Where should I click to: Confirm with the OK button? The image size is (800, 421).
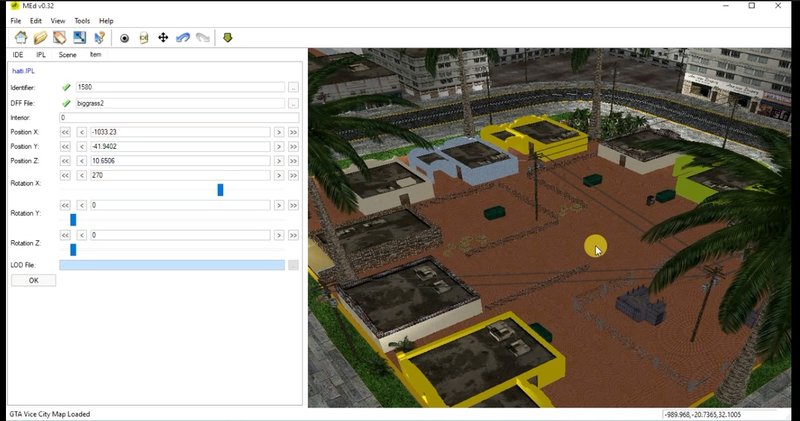34,280
